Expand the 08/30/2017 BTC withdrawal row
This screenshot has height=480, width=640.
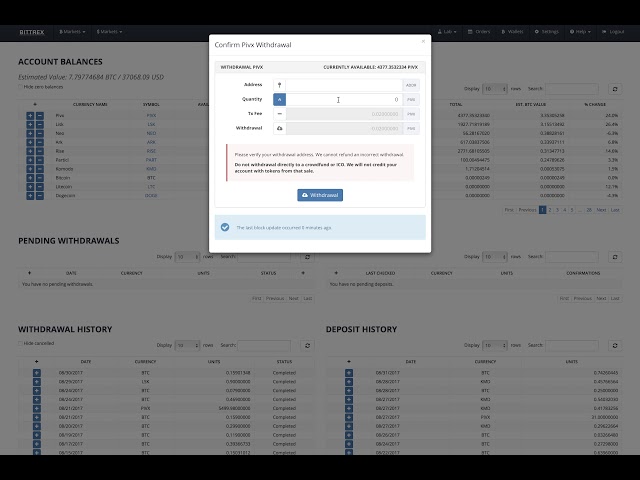(37, 373)
